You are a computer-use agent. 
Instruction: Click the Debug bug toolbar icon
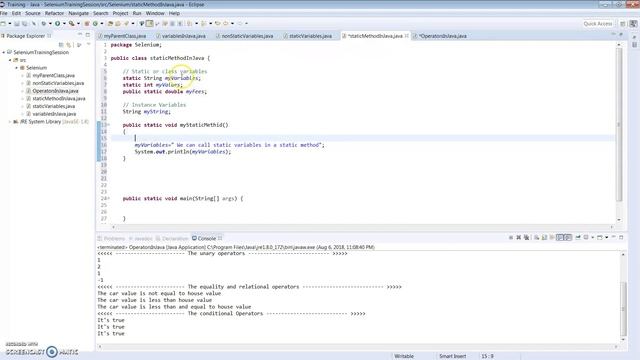pos(44,24)
